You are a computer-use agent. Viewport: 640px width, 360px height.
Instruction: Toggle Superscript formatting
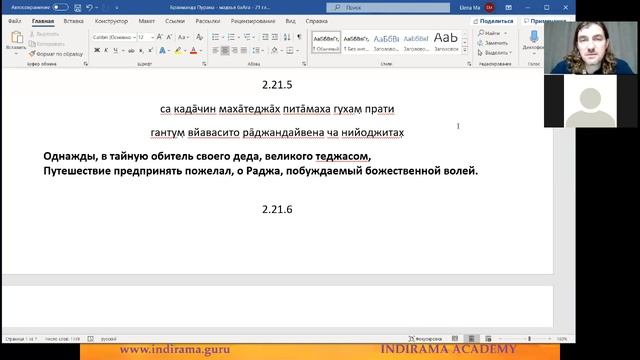[x=150, y=50]
